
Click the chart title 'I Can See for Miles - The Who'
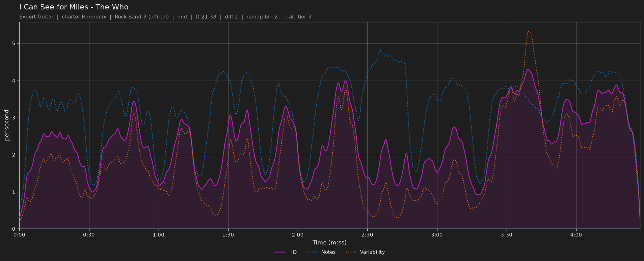pyautogui.click(x=74, y=7)
